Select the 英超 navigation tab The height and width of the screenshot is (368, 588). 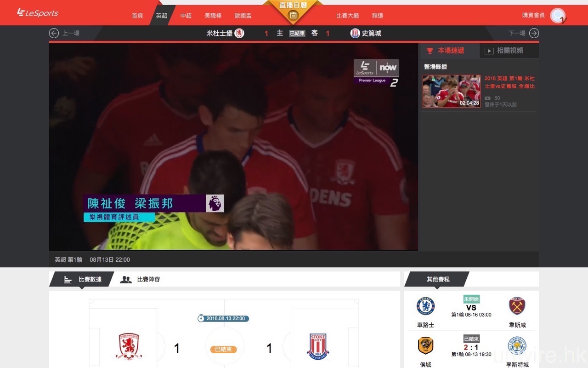162,16
